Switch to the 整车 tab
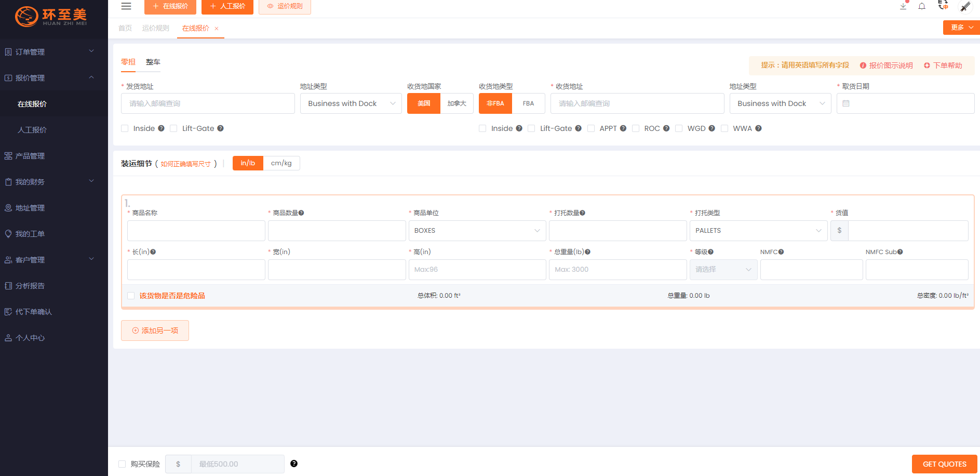980x476 pixels. click(x=153, y=62)
